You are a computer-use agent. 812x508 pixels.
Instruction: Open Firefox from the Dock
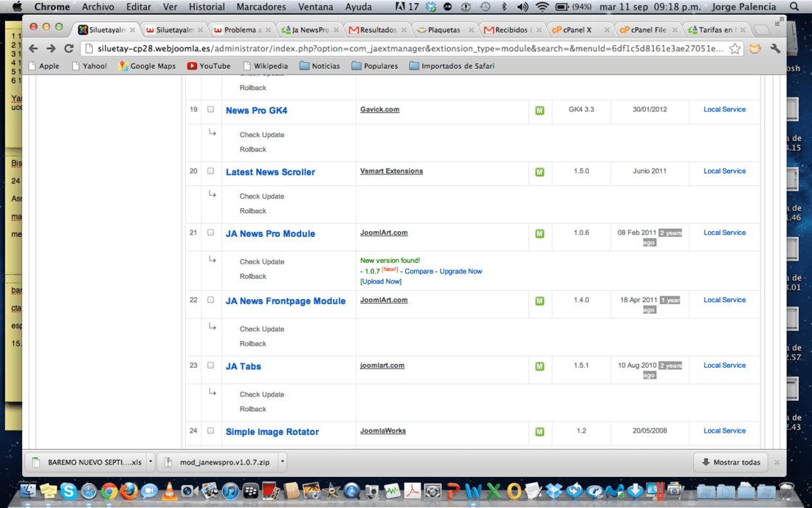pos(129,491)
